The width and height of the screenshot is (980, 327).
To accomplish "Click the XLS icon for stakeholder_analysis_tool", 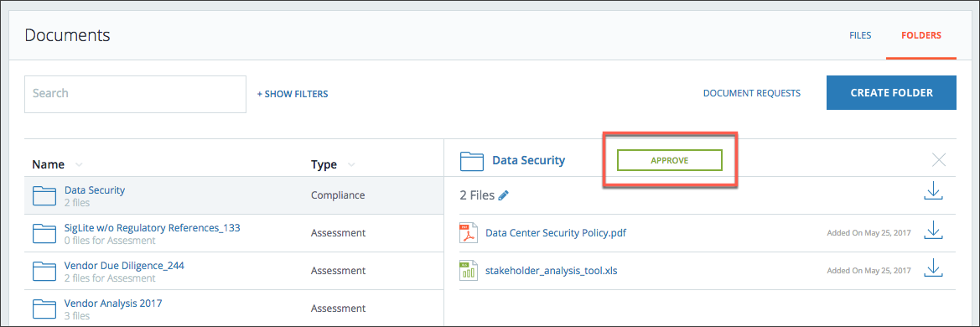I will [468, 271].
